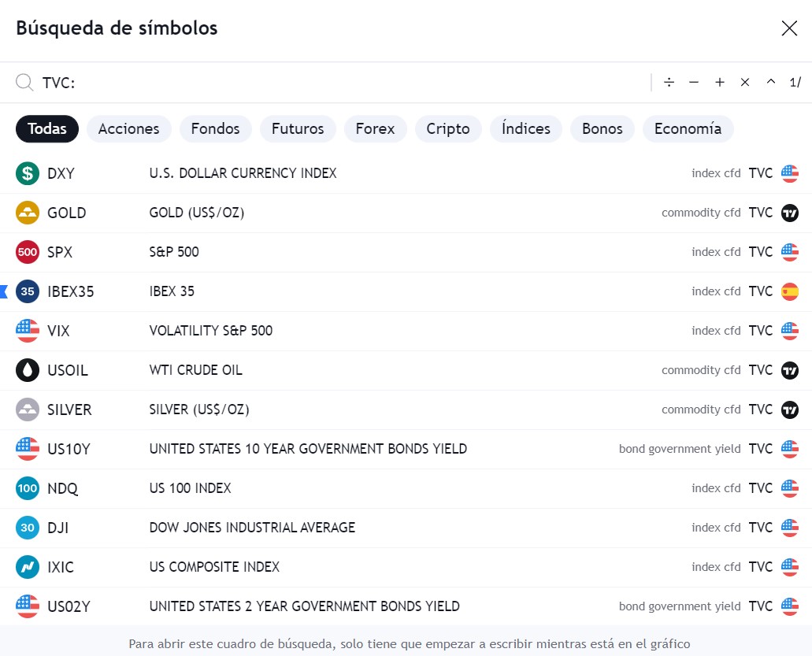The width and height of the screenshot is (812, 656).
Task: Click the NDQ 100 logo
Action: (x=28, y=488)
